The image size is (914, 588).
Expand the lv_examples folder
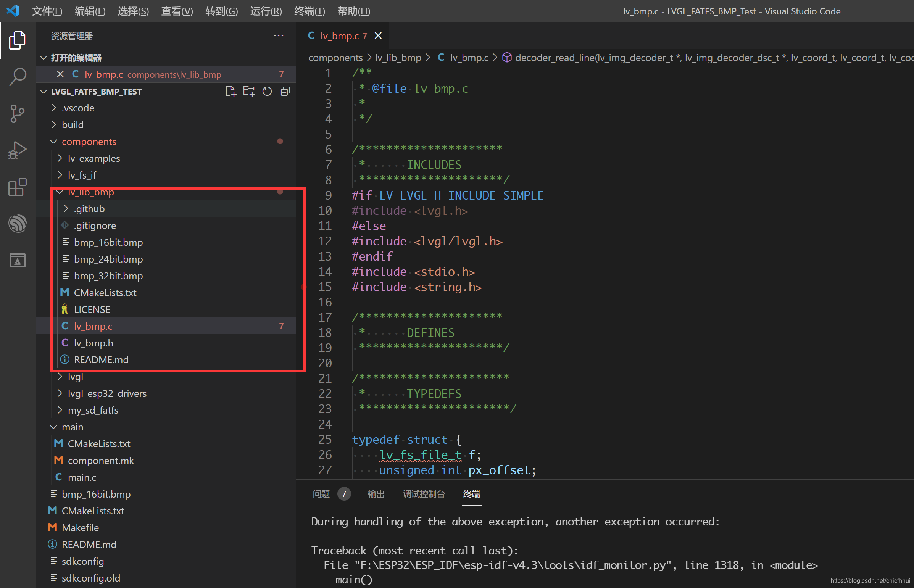click(94, 158)
